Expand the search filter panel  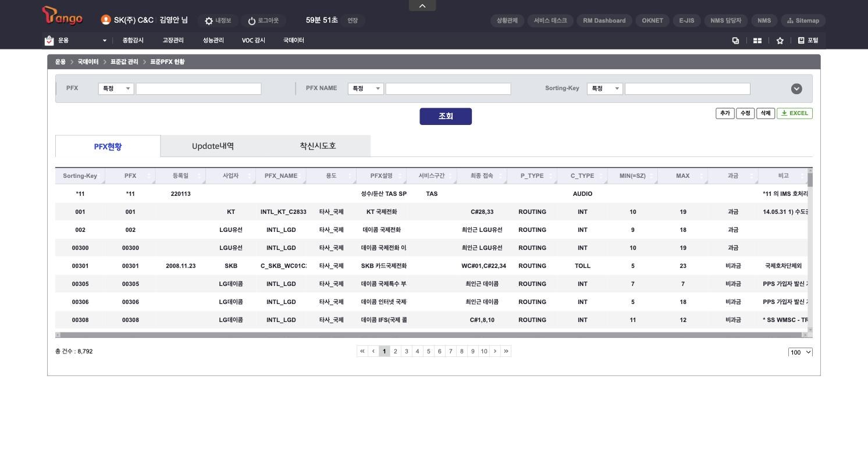(796, 89)
